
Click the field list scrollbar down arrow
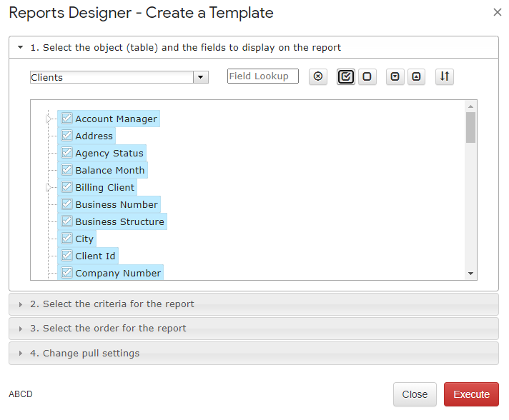coord(470,274)
